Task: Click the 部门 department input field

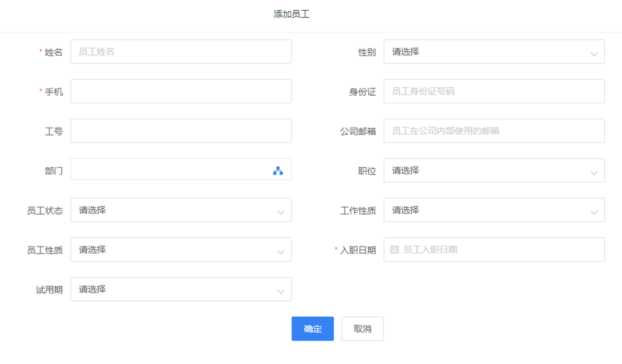Action: coord(181,169)
